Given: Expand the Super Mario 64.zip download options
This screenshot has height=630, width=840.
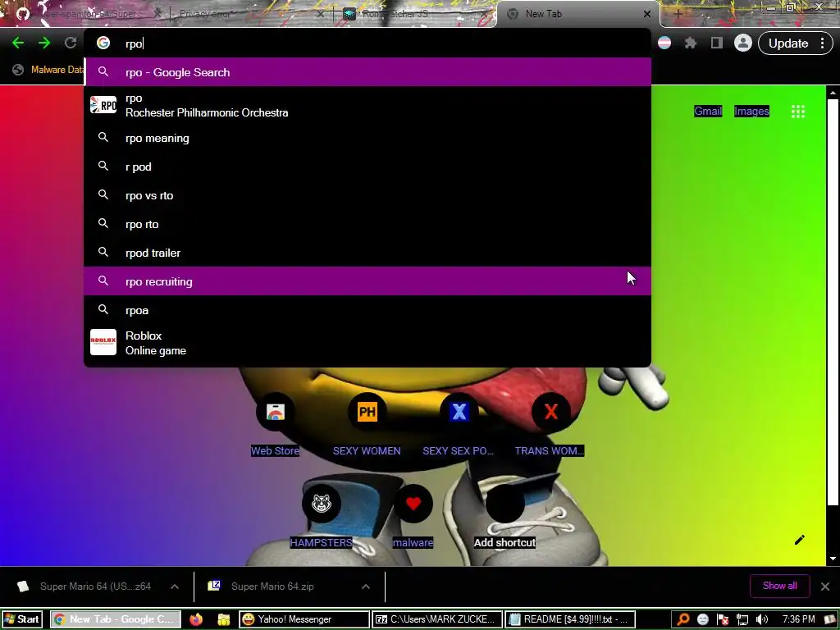Looking at the screenshot, I should [x=366, y=587].
